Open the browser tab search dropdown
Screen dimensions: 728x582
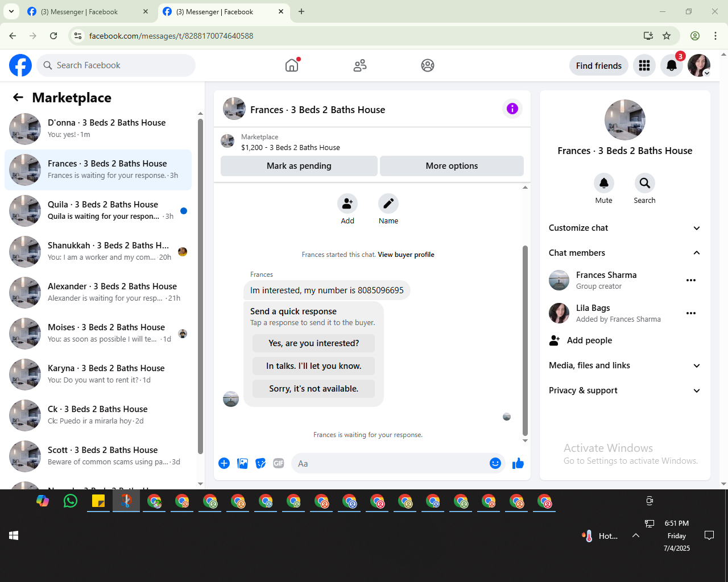pyautogui.click(x=11, y=11)
